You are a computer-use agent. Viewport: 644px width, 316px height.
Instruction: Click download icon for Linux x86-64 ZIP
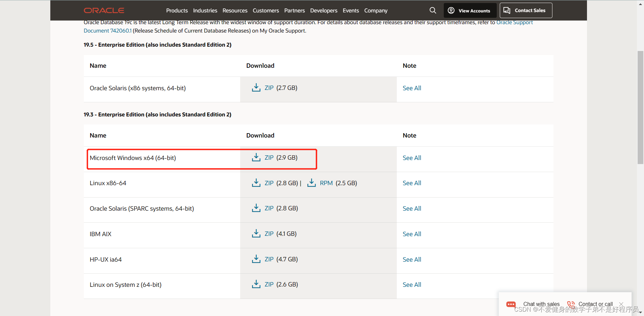[x=256, y=183]
